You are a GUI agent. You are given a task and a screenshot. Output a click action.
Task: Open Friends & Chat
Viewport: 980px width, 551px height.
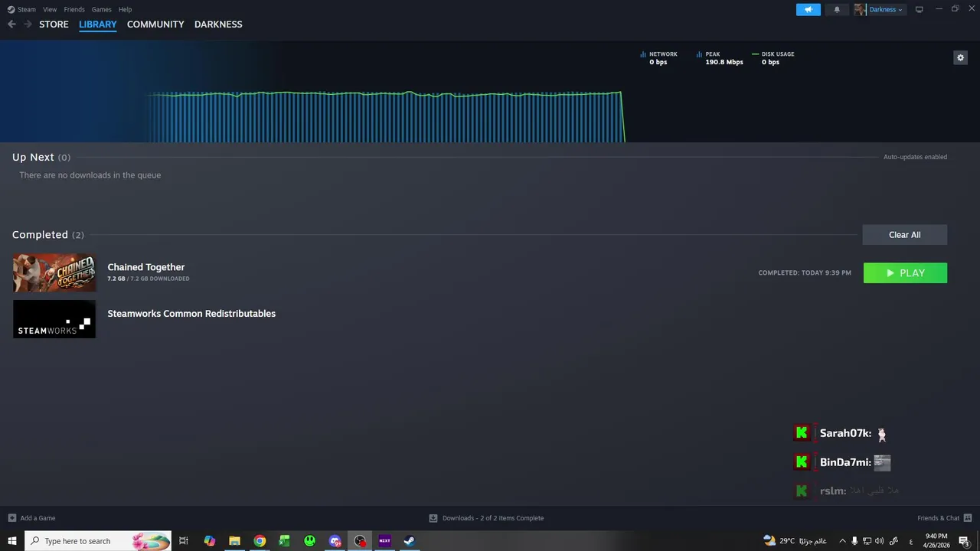[x=944, y=518]
